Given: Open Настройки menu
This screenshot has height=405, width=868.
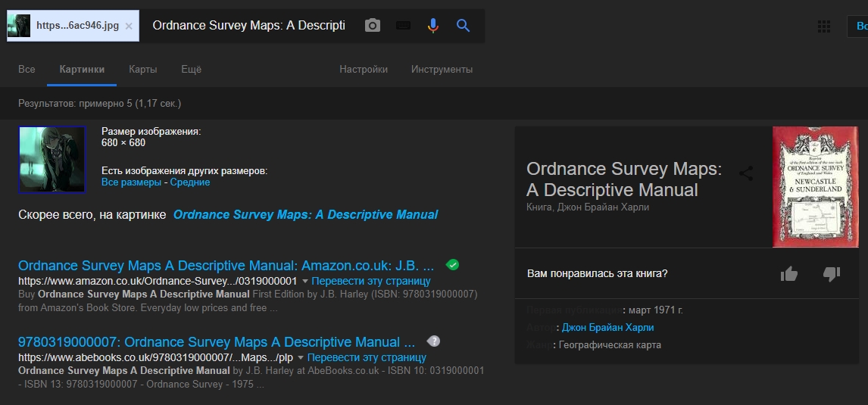Looking at the screenshot, I should 364,70.
